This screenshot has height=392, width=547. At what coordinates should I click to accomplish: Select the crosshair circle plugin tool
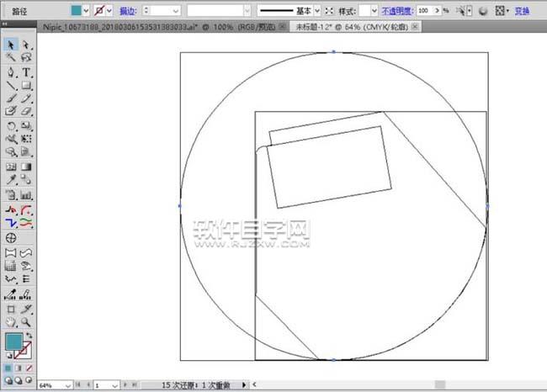pyautogui.click(x=11, y=238)
